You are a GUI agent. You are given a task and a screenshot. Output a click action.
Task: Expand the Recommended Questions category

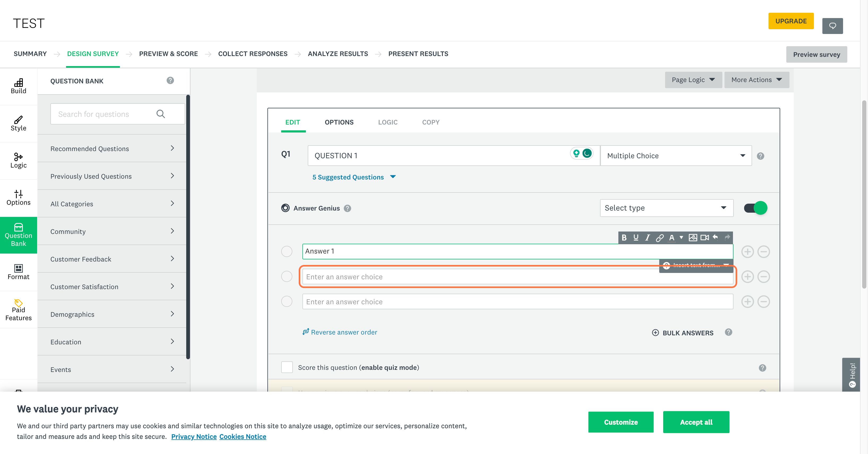[112, 148]
